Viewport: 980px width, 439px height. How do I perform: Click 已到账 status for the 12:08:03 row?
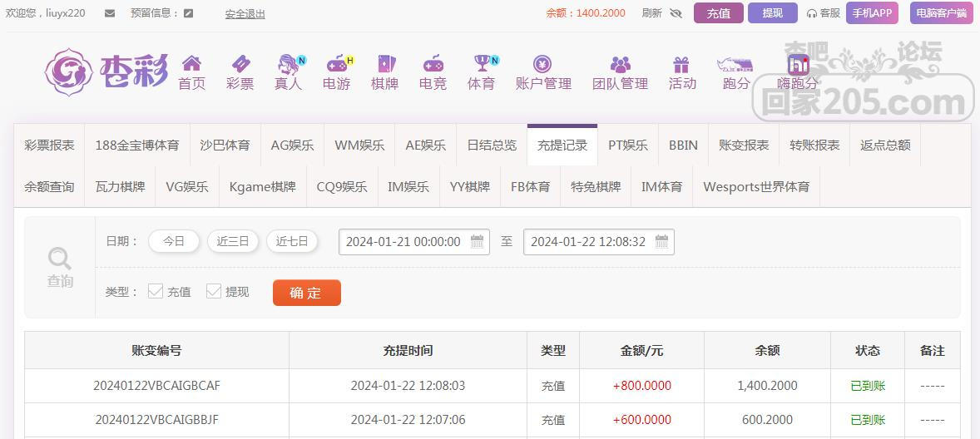point(869,386)
